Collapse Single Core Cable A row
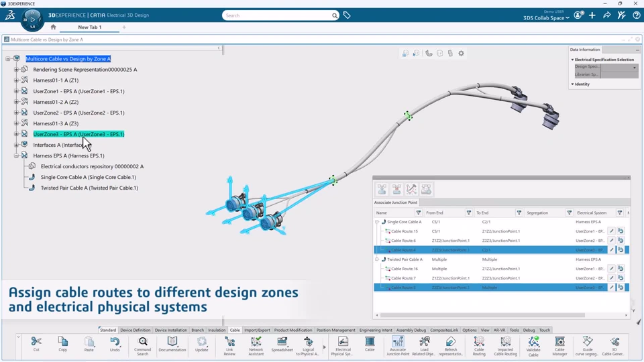Screen dimensions: 644x362 pyautogui.click(x=376, y=222)
